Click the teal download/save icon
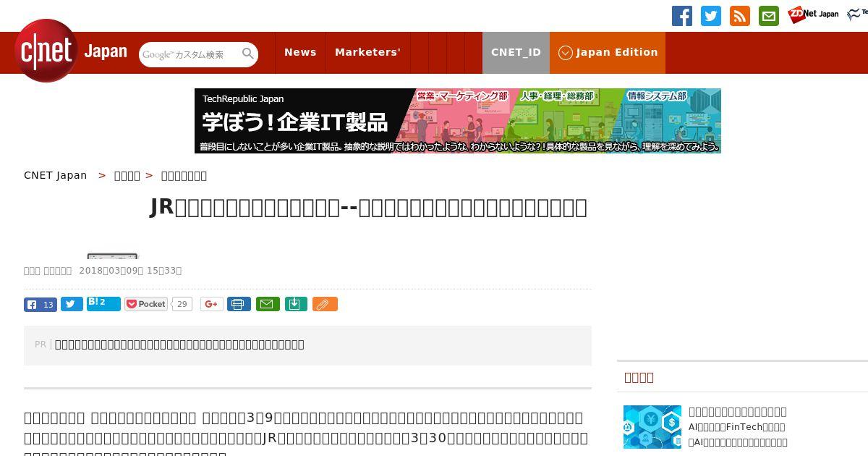 tap(295, 304)
